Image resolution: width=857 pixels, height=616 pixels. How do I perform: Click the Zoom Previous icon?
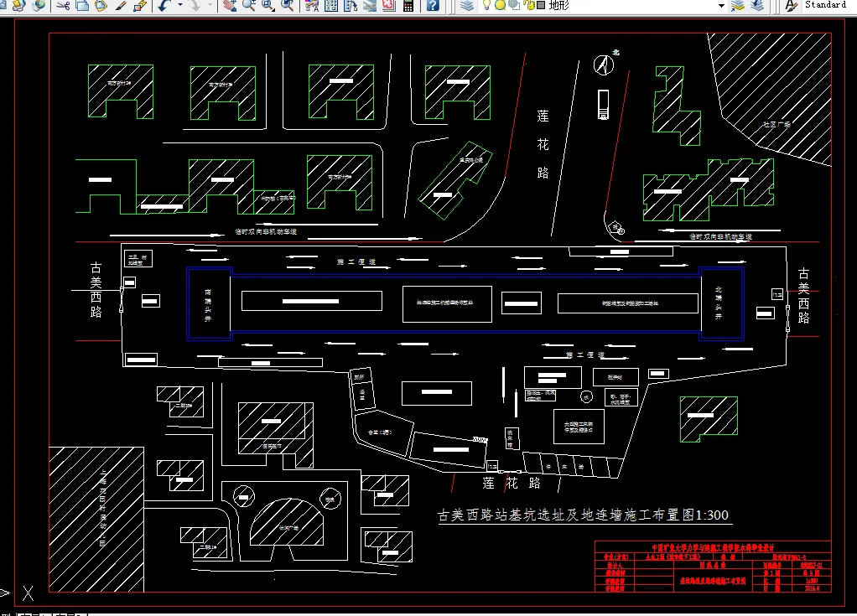pos(287,6)
